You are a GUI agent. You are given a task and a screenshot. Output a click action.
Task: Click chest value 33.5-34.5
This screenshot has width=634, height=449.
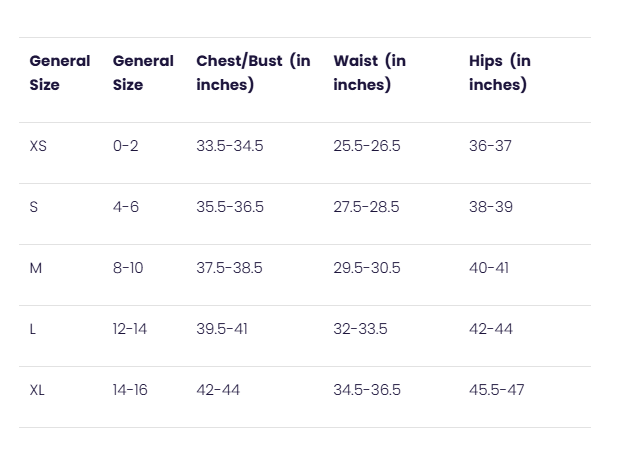coord(230,146)
